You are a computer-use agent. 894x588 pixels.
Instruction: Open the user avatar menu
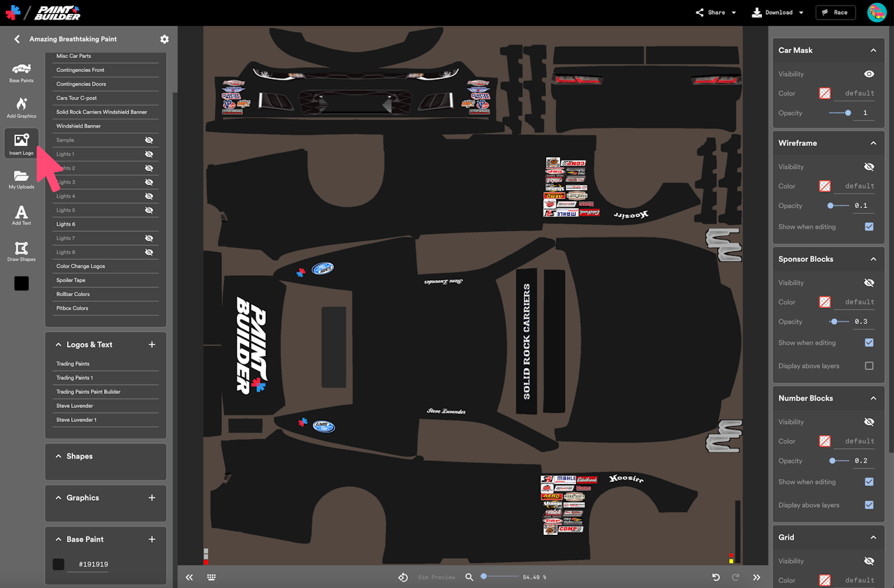877,13
